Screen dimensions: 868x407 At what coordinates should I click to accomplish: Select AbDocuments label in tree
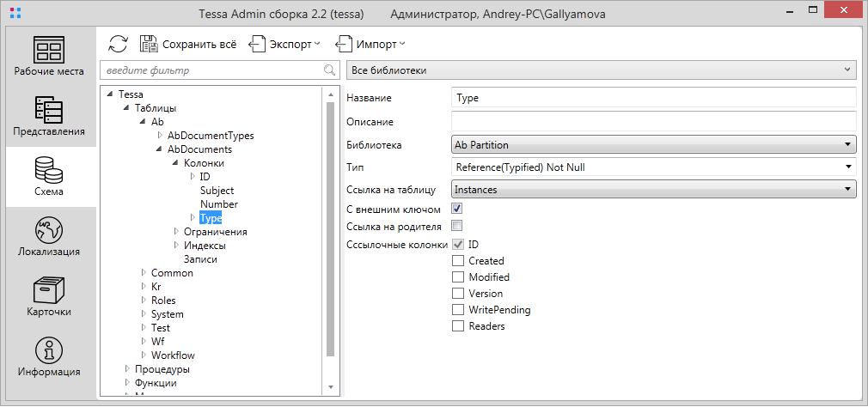click(200, 149)
